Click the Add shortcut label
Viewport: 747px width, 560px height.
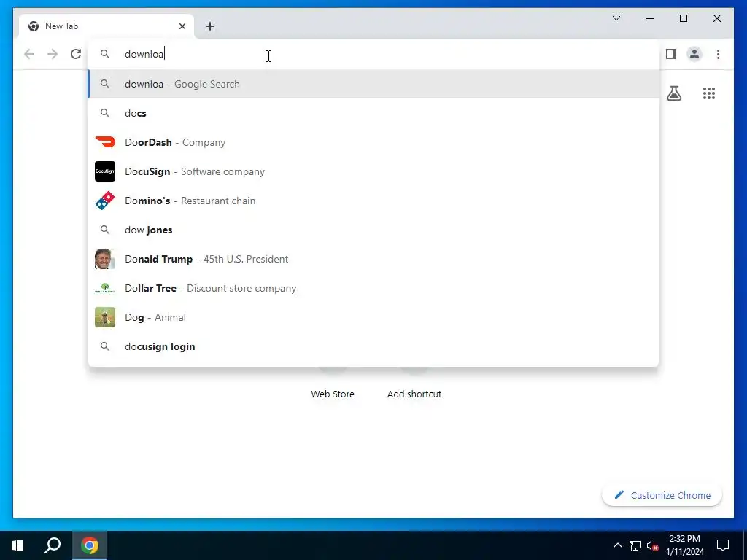[414, 394]
